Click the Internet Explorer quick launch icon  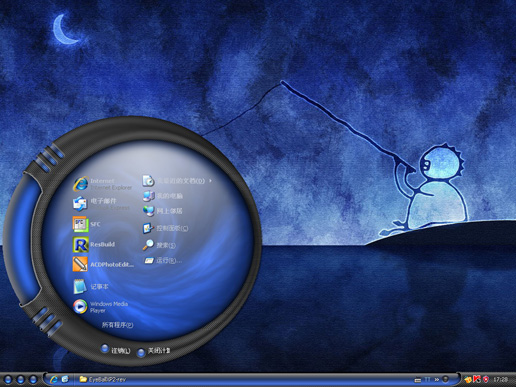pos(54,379)
